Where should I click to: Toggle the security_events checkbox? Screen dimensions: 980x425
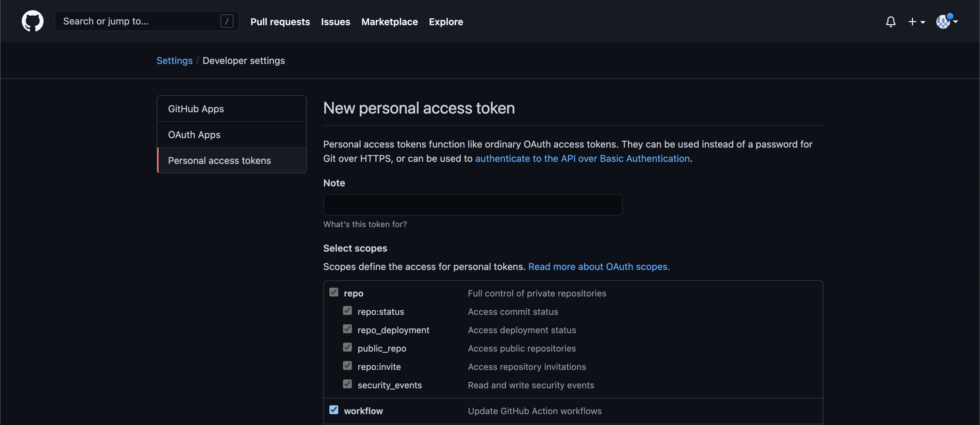point(347,384)
